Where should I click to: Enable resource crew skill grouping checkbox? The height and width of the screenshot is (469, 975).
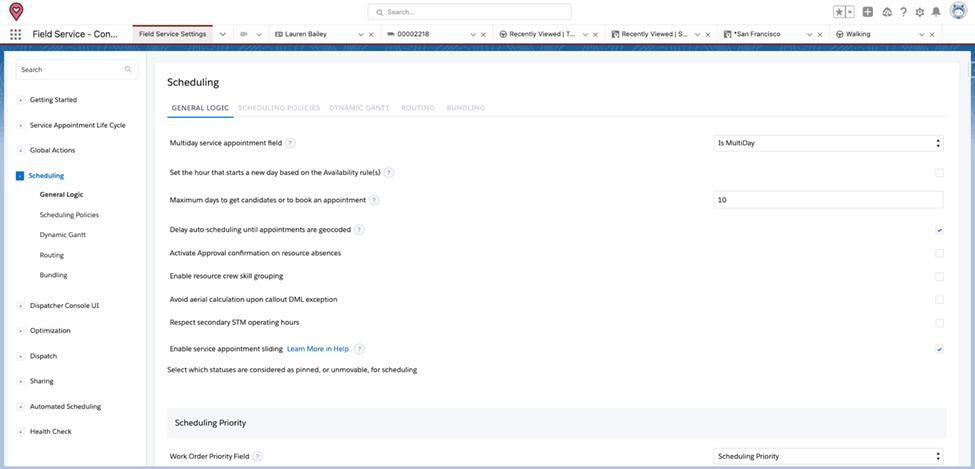(940, 276)
